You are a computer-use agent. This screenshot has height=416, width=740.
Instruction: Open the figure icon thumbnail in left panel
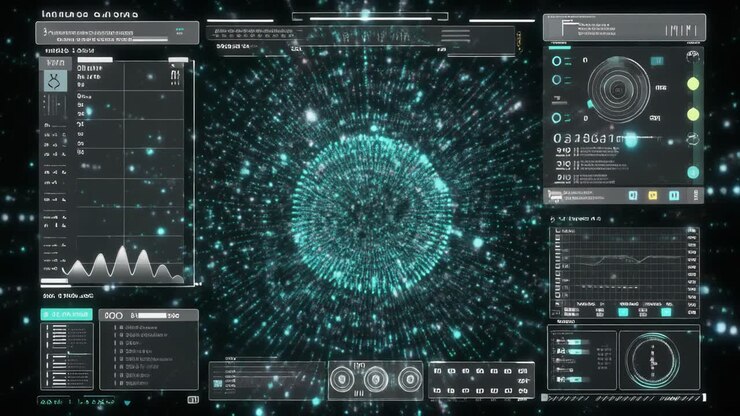coord(55,81)
